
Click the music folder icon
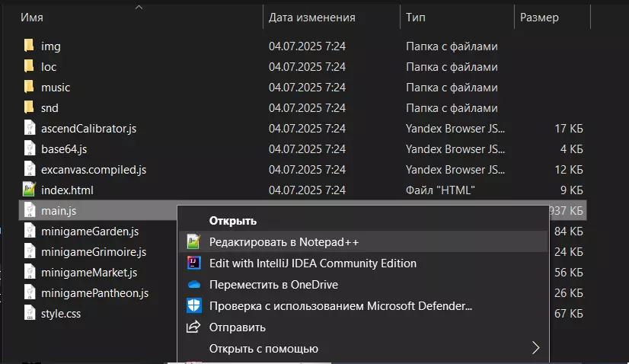click(29, 87)
